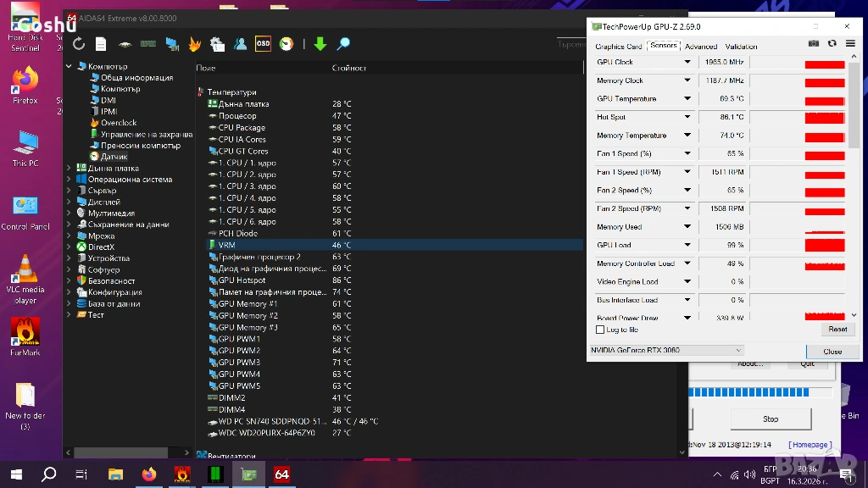Take a GPU-Z screenshot with camera icon
The height and width of the screenshot is (488, 868).
(x=814, y=44)
